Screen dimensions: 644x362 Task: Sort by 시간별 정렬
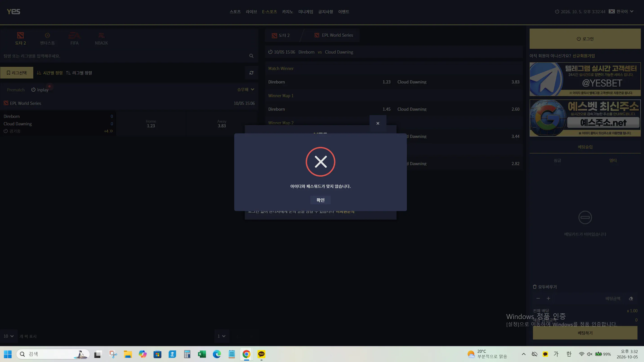pyautogui.click(x=50, y=73)
